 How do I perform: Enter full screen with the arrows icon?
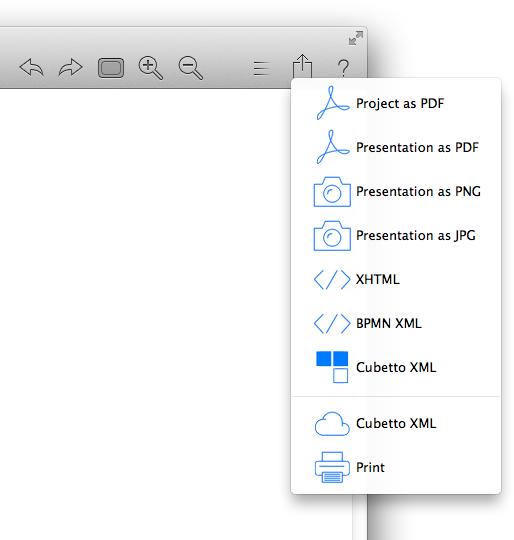[x=356, y=38]
